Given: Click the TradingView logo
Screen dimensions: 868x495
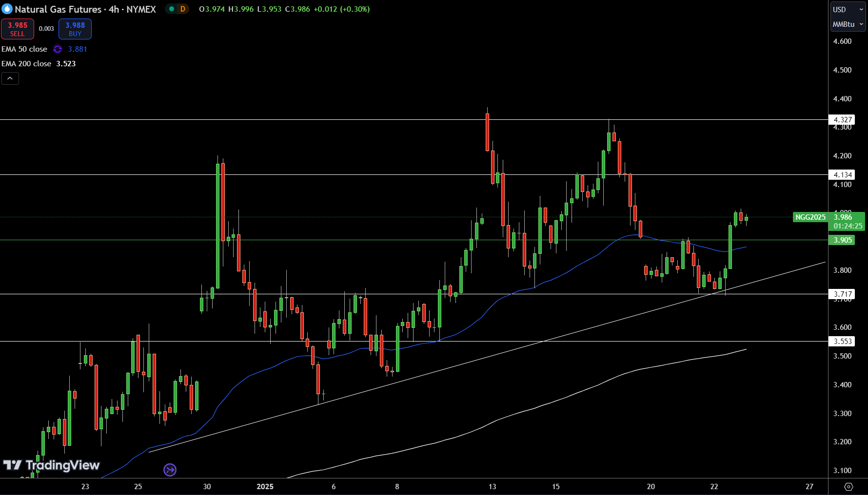Looking at the screenshot, I should 51,465.
